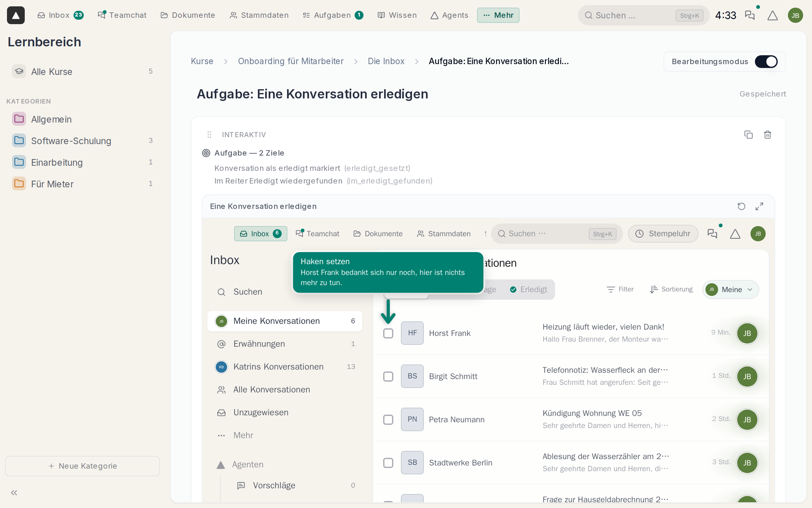The width and height of the screenshot is (812, 508).
Task: Duplicate the interactive block
Action: click(x=748, y=135)
